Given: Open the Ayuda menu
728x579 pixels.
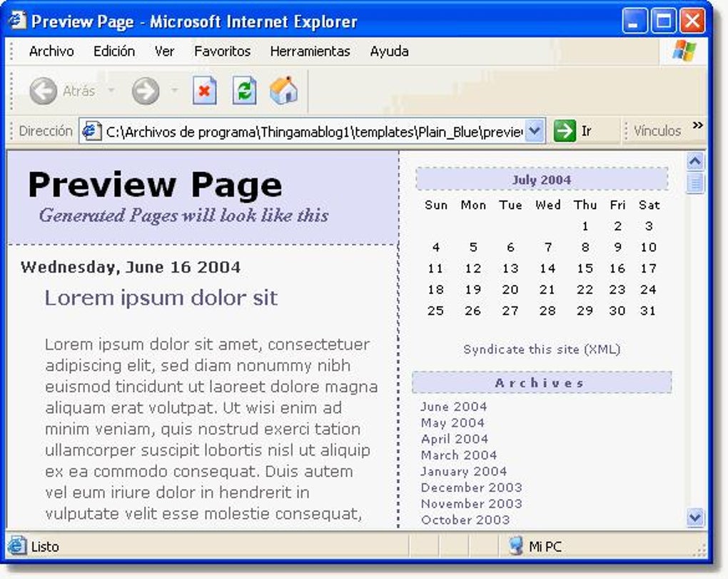Looking at the screenshot, I should coord(389,51).
